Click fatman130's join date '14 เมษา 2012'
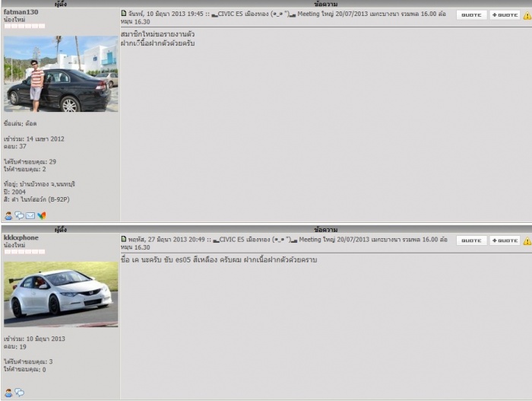 (x=45, y=138)
